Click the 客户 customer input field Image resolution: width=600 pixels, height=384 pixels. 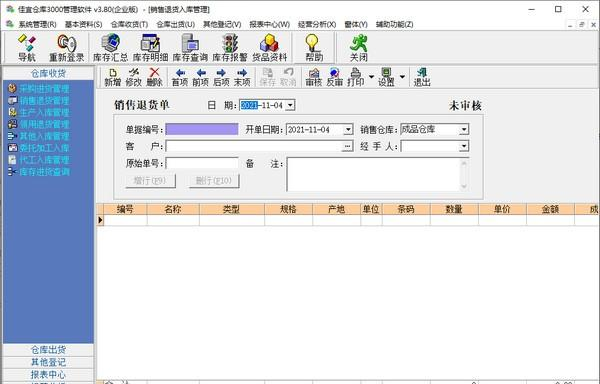254,146
